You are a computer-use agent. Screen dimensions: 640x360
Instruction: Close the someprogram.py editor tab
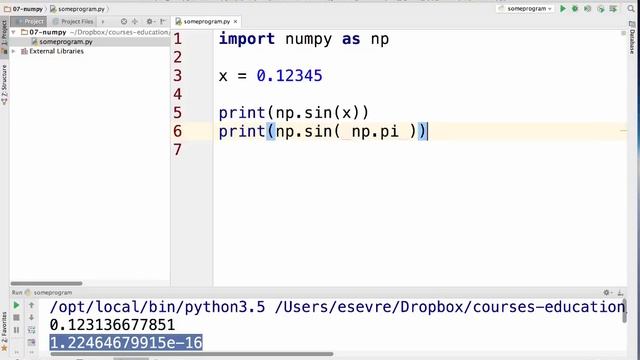(236, 21)
